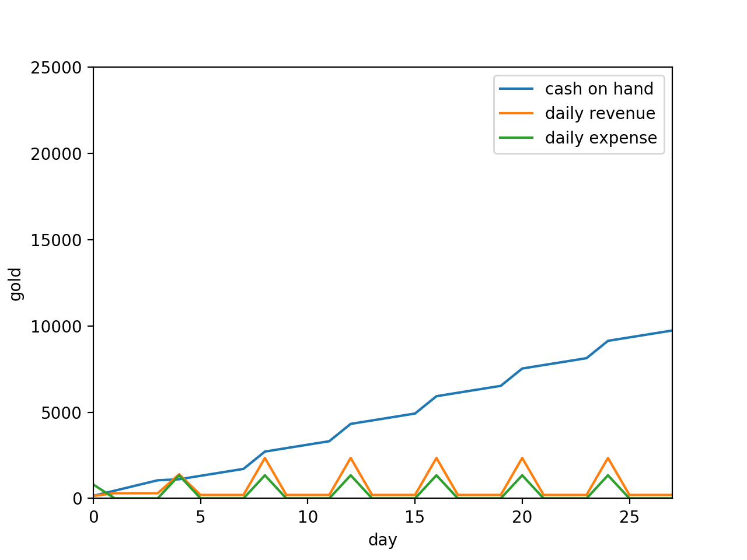Click the 25000 y-axis tick label
This screenshot has height=560, width=747.
[57, 68]
